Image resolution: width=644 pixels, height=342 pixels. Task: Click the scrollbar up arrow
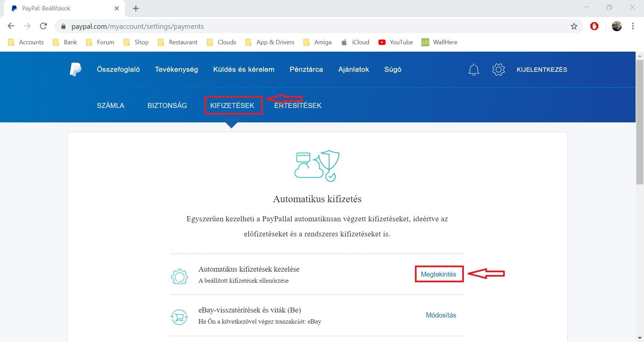(x=640, y=56)
